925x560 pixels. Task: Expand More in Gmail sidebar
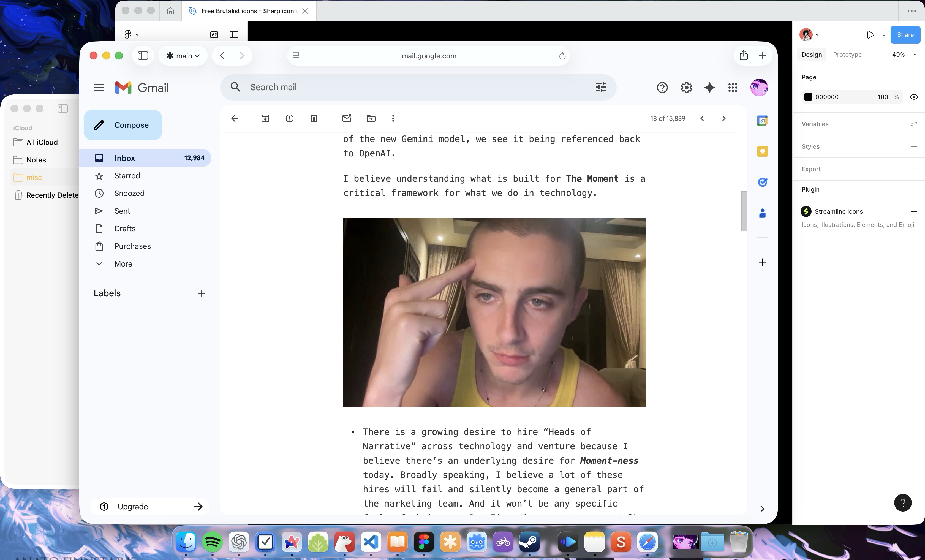(123, 264)
